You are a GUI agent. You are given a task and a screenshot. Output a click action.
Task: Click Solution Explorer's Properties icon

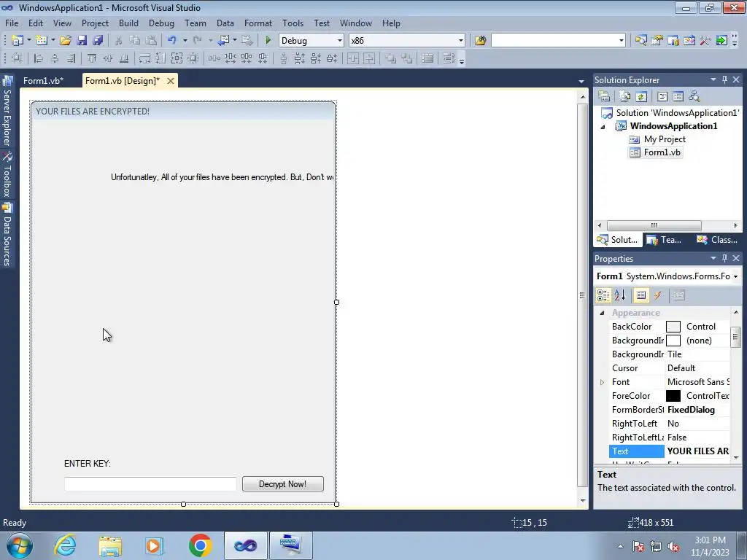pyautogui.click(x=604, y=97)
